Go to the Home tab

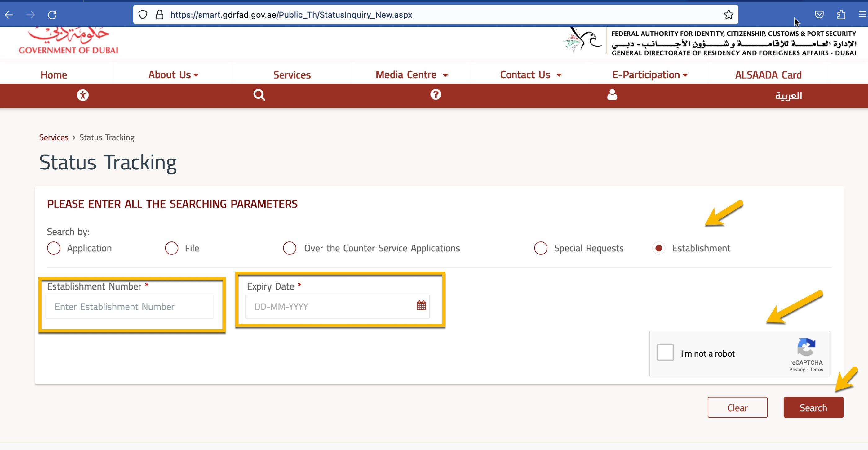tap(53, 74)
